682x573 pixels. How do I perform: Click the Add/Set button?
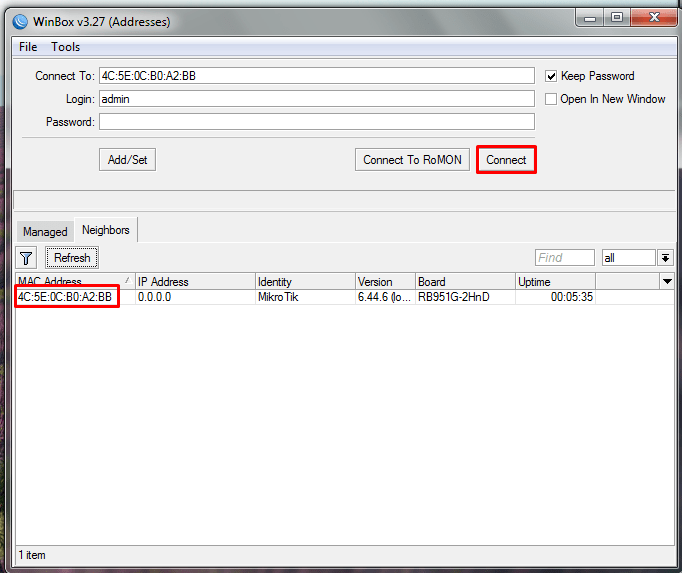(129, 160)
